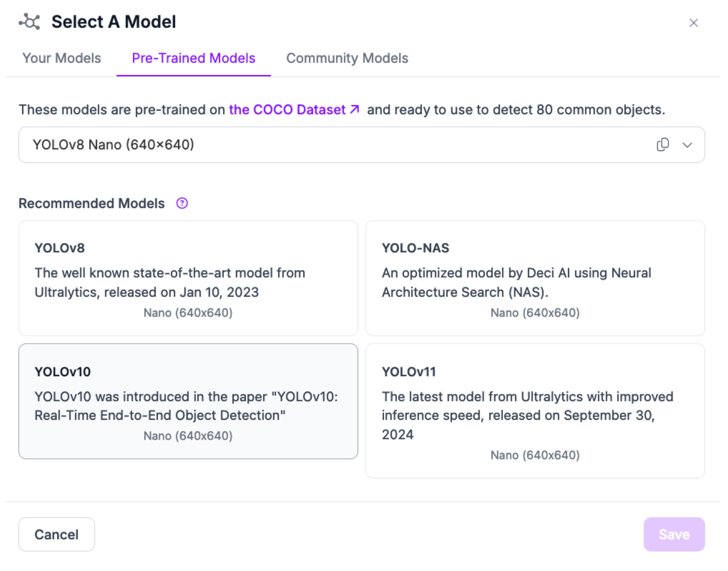Image resolution: width=728 pixels, height=571 pixels.
Task: Choose the YOLOv8 recommended model card
Action: point(188,278)
